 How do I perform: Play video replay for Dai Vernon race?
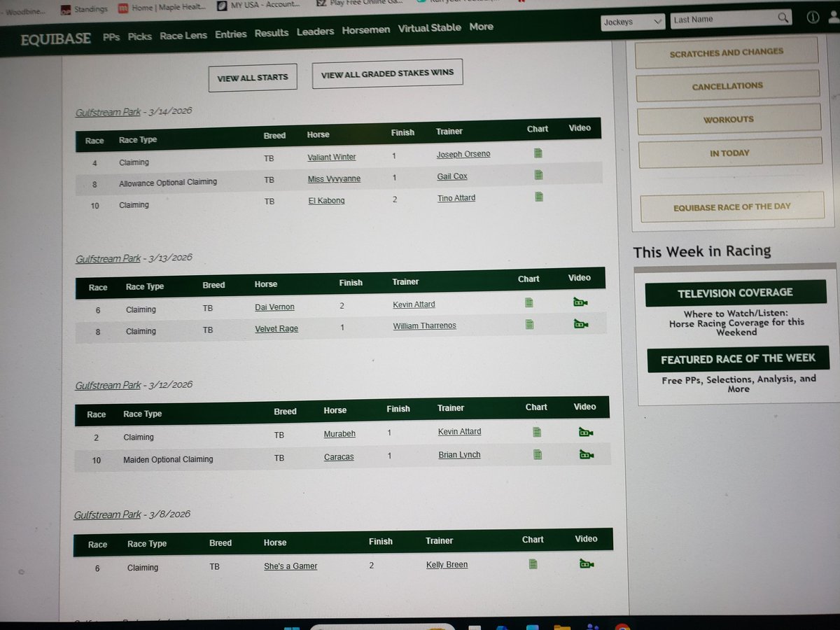pyautogui.click(x=580, y=302)
